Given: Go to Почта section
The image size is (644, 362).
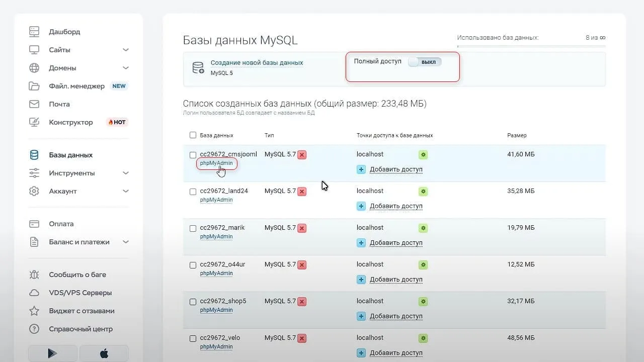Looking at the screenshot, I should [x=59, y=104].
